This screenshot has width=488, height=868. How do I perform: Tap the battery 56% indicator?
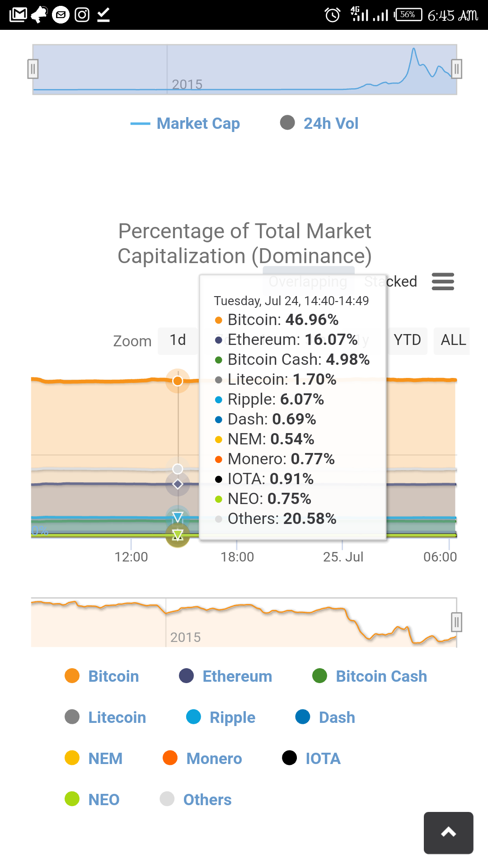pos(408,15)
